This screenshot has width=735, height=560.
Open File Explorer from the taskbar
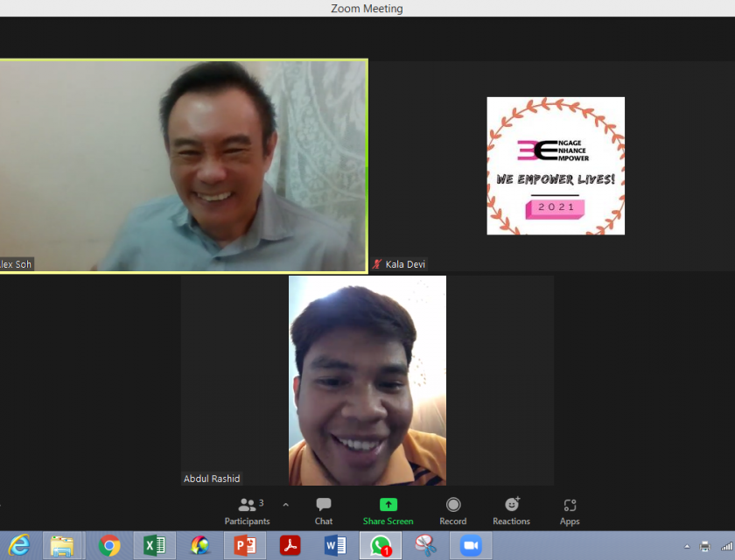pyautogui.click(x=62, y=546)
